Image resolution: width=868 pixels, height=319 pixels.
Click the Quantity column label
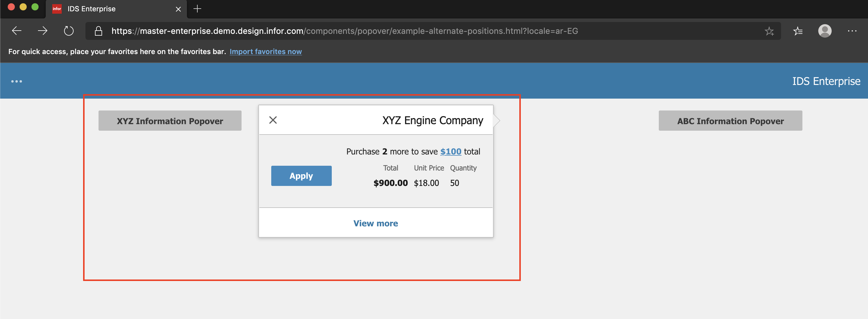(x=463, y=168)
